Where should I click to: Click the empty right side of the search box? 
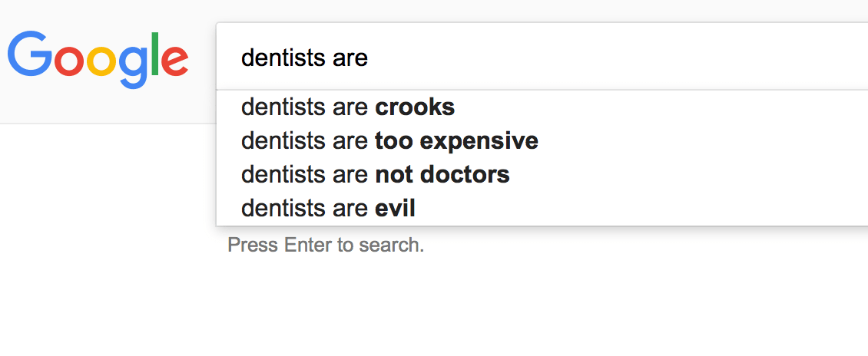tap(653, 58)
